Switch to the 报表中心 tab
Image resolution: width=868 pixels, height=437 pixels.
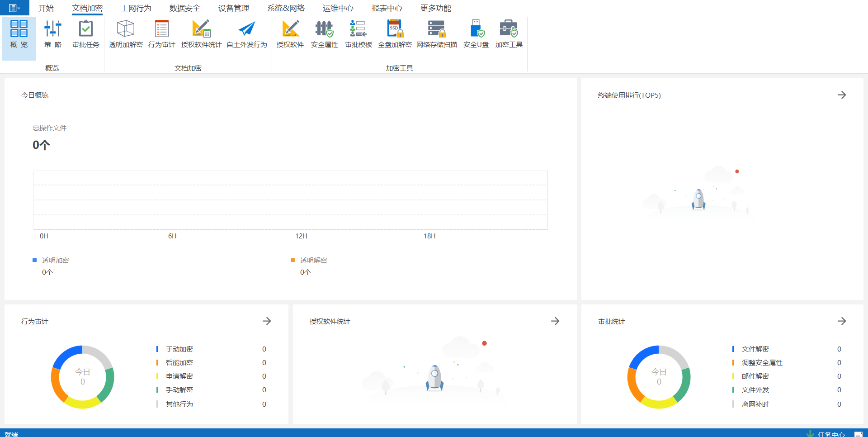pos(387,8)
